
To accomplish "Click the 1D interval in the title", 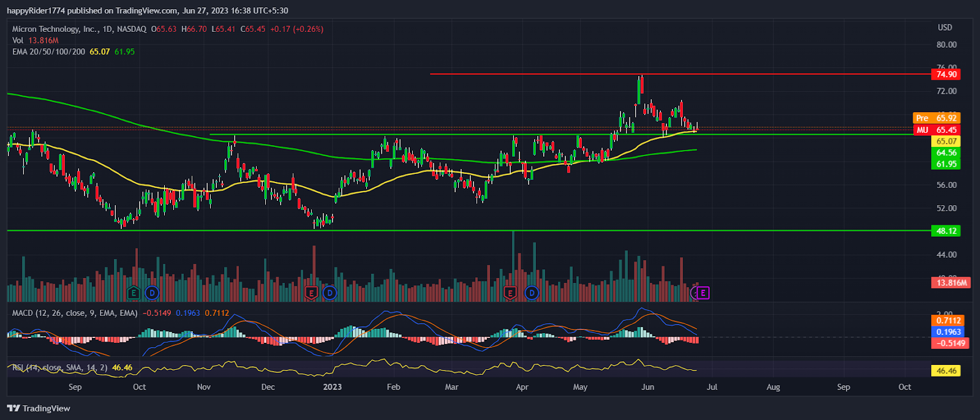I will tap(108, 29).
